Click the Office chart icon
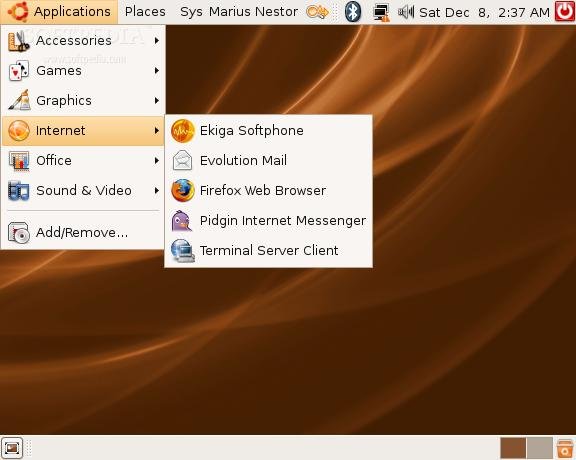576x460 pixels. click(x=19, y=161)
